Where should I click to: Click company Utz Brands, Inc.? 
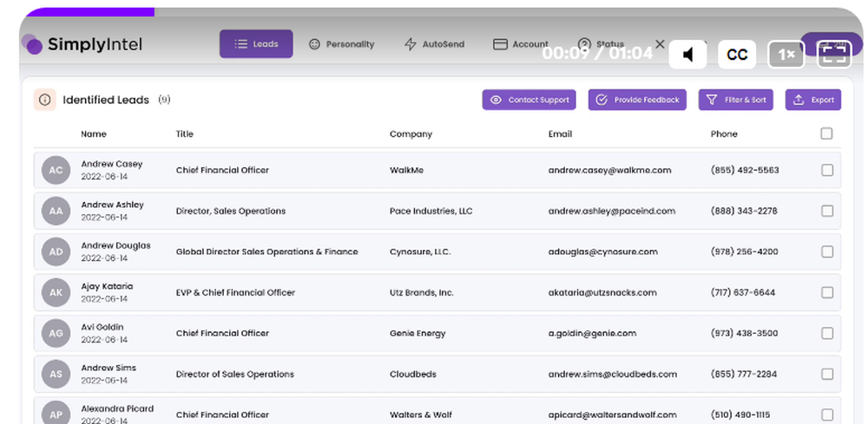tap(421, 292)
